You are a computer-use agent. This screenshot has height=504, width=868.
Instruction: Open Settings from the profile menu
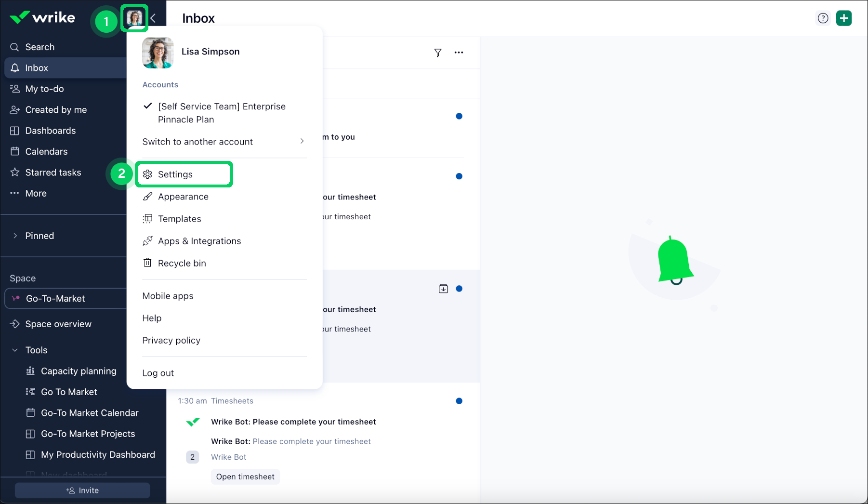175,174
